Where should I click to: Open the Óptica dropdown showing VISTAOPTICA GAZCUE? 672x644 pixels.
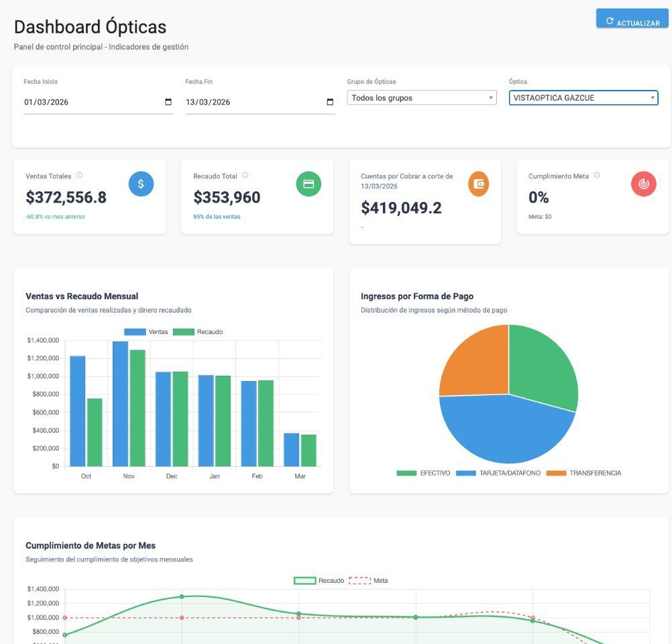tap(582, 97)
